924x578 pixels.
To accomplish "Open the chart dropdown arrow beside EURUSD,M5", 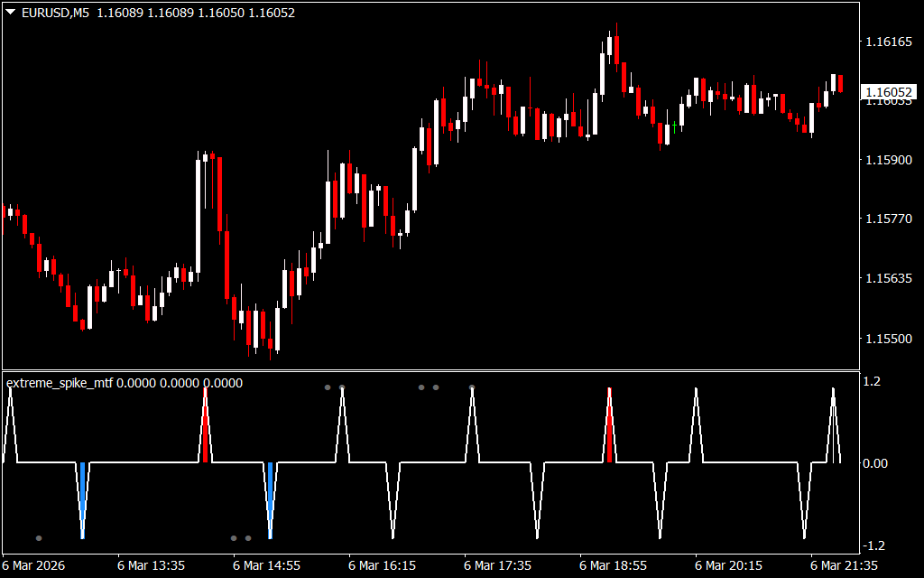I will click(x=10, y=13).
